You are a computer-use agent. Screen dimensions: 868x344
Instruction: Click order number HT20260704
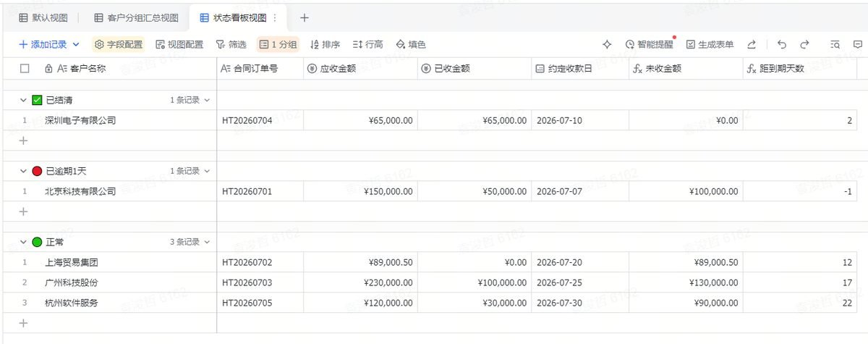click(x=260, y=120)
